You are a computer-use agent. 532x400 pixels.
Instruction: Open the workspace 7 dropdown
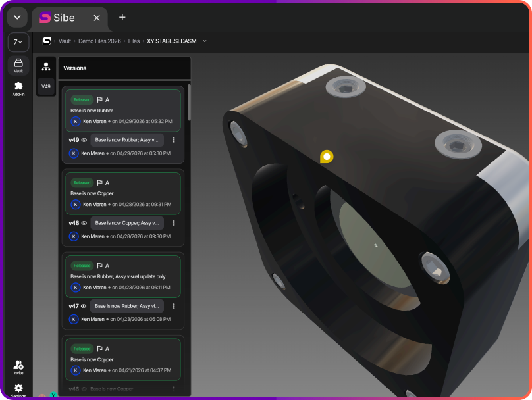point(18,42)
